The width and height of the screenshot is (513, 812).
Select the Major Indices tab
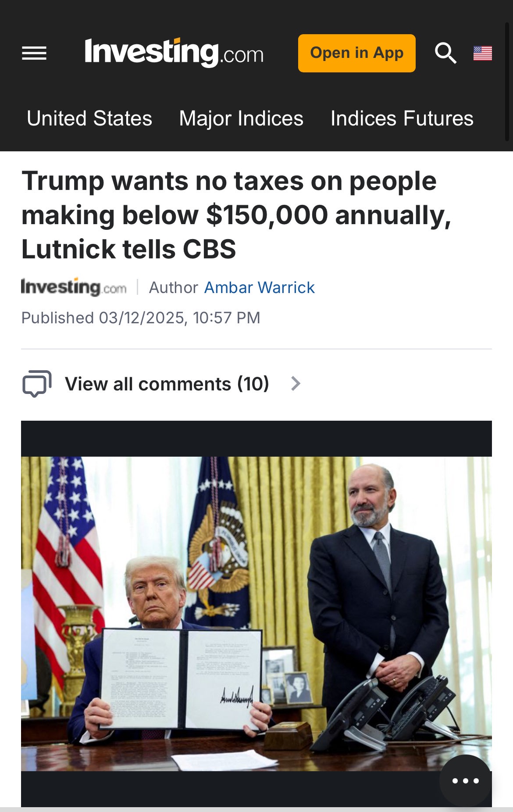pos(241,118)
